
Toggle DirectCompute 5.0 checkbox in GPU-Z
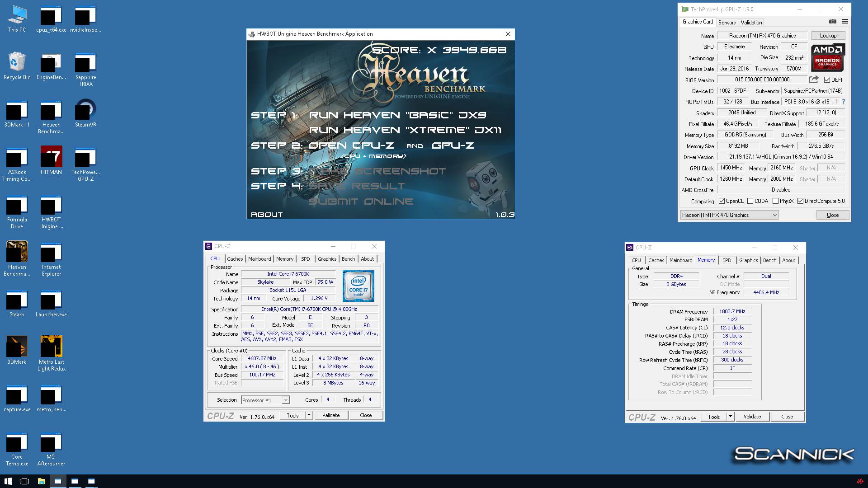[x=800, y=201]
